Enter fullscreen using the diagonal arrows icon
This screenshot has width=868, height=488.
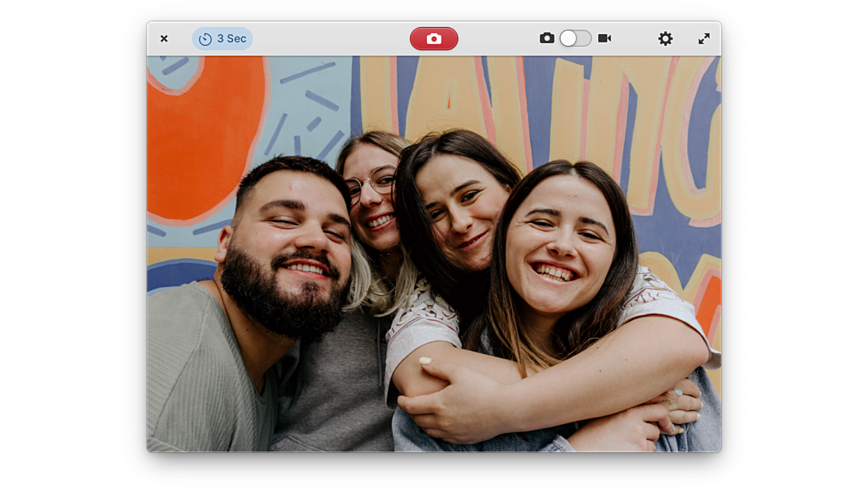pyautogui.click(x=704, y=39)
